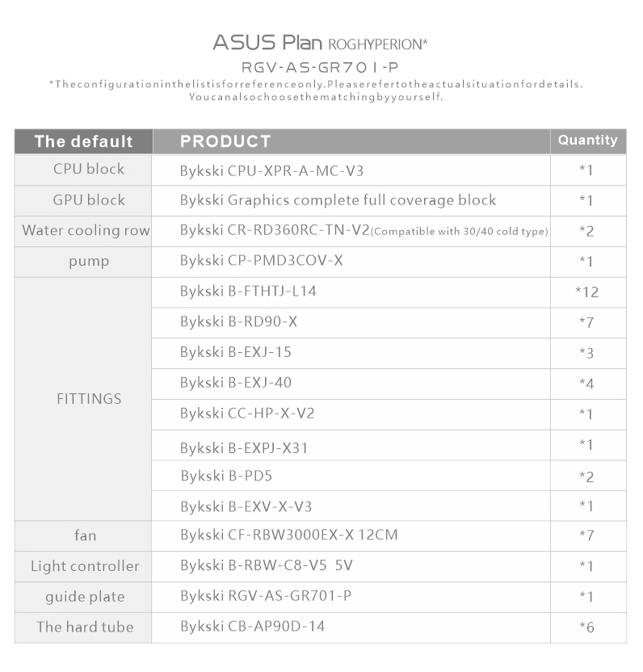
Task: Click Bykski CF-RBW3000EX-X 12CM fan entry
Action: [289, 535]
